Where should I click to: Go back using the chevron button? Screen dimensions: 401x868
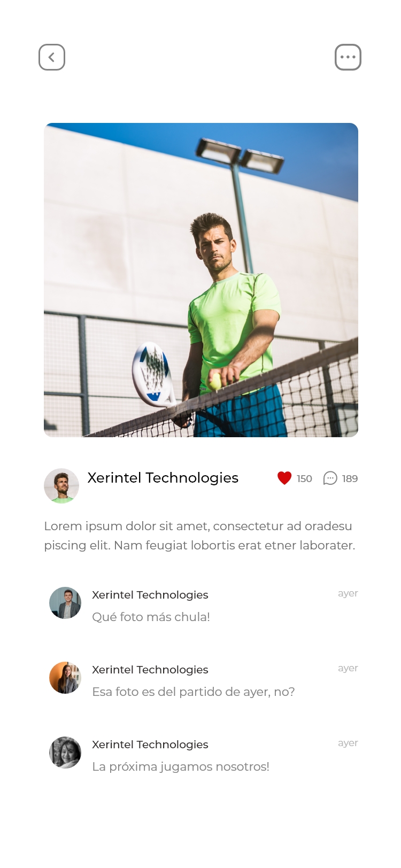coord(52,57)
